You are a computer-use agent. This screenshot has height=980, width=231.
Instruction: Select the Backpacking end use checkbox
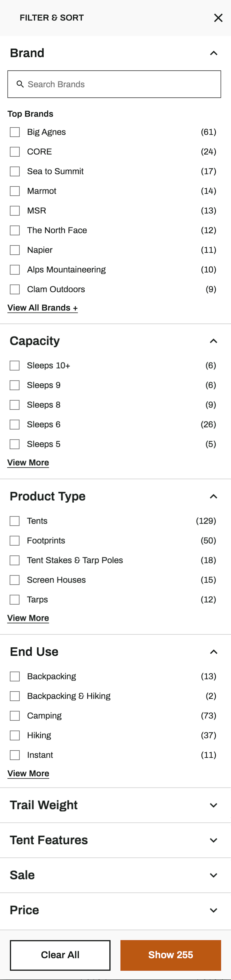[x=15, y=676]
